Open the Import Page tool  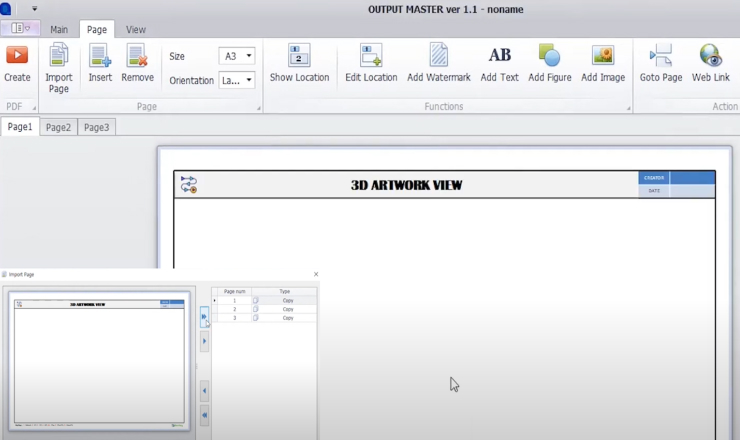pyautogui.click(x=59, y=56)
